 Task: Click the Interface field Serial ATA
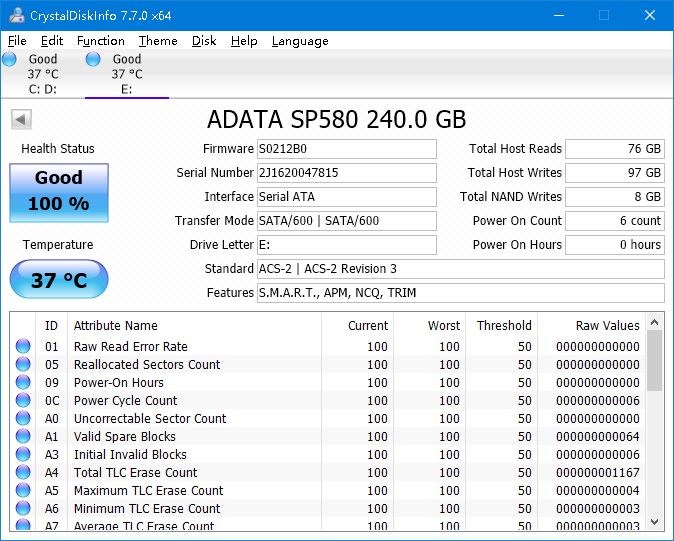pos(346,197)
